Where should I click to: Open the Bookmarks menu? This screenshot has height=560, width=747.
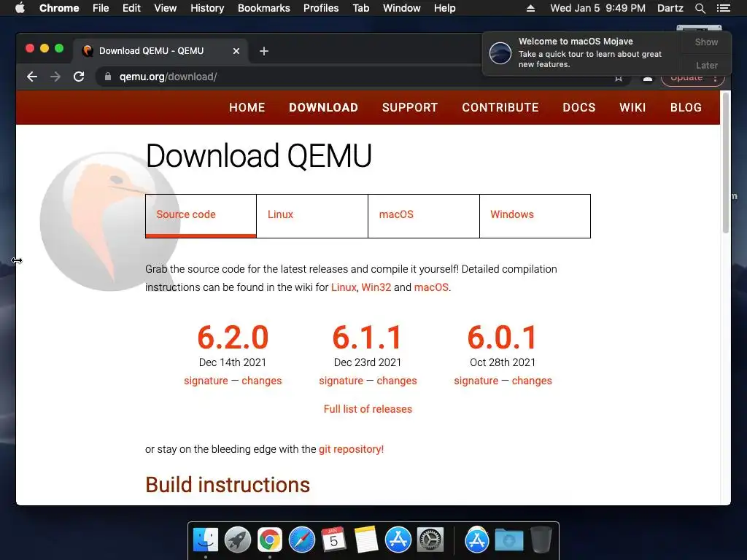coord(264,8)
